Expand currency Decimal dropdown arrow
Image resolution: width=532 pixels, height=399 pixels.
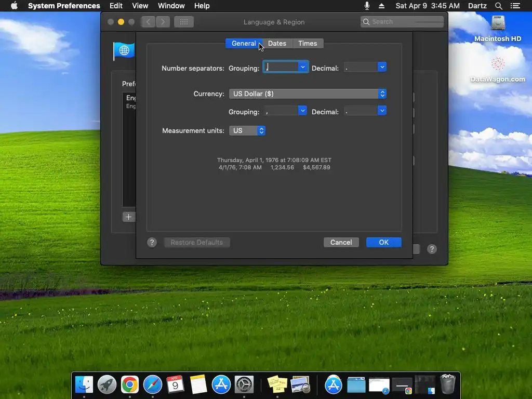(382, 111)
